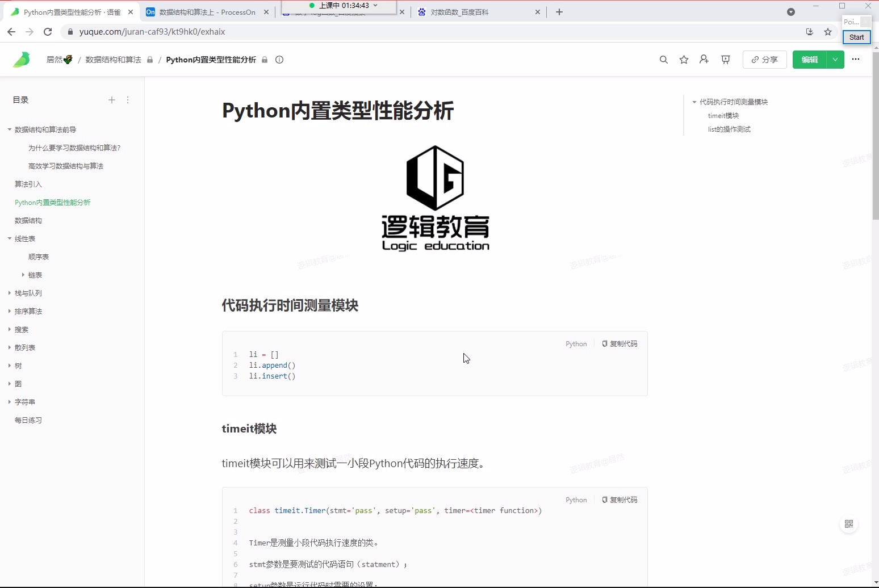Star this document with the favorite icon

[684, 60]
